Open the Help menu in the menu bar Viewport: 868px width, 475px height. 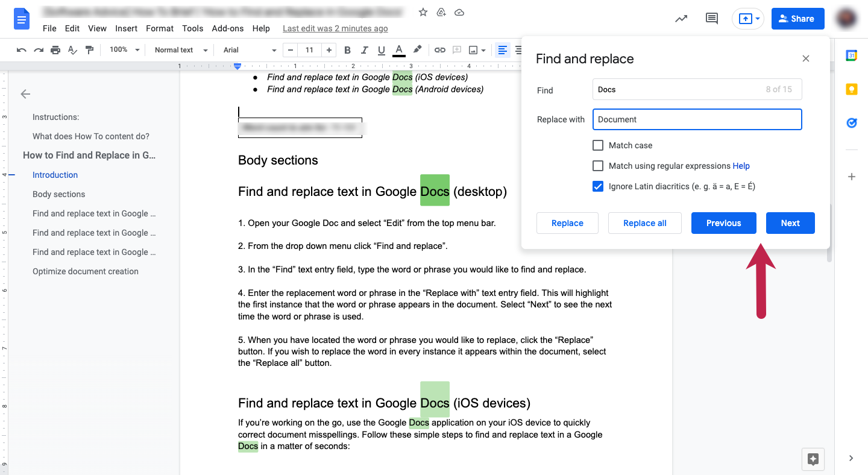point(261,28)
